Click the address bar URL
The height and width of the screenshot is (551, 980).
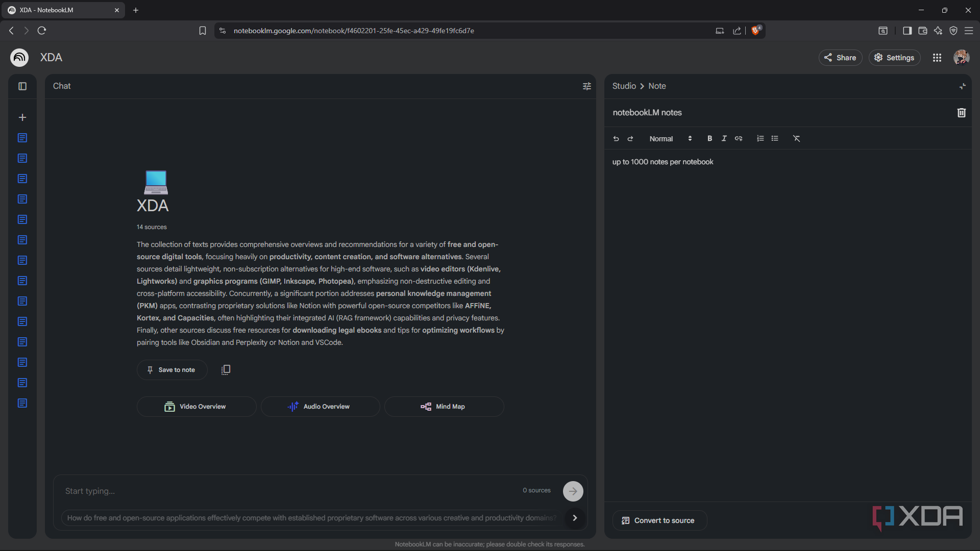pyautogui.click(x=354, y=31)
